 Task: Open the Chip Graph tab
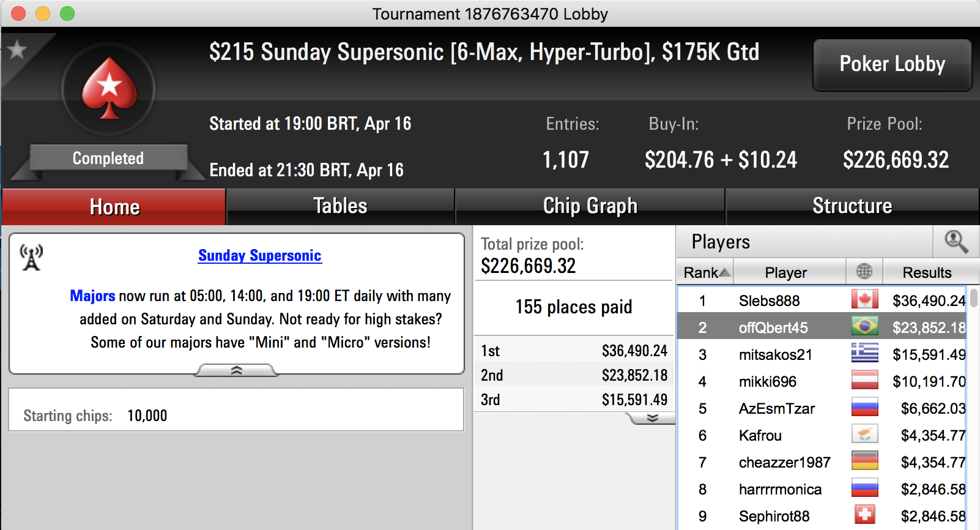tap(590, 206)
